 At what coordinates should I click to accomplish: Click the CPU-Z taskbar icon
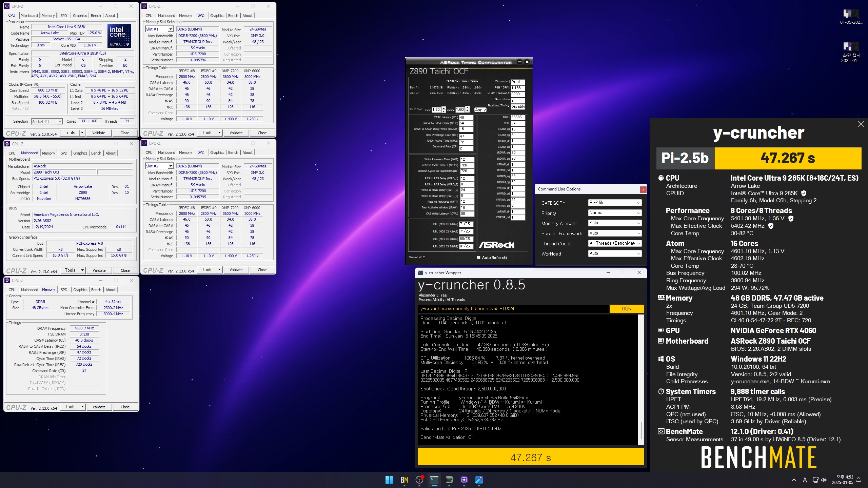point(464,480)
